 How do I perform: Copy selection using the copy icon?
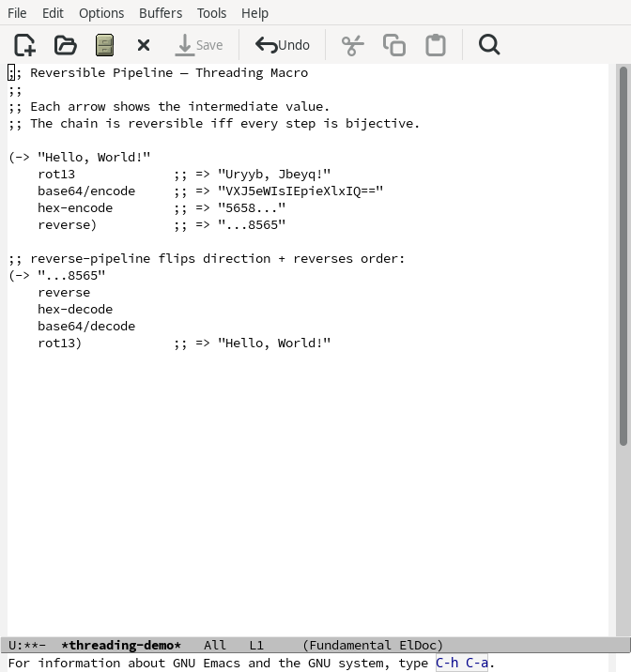(394, 45)
